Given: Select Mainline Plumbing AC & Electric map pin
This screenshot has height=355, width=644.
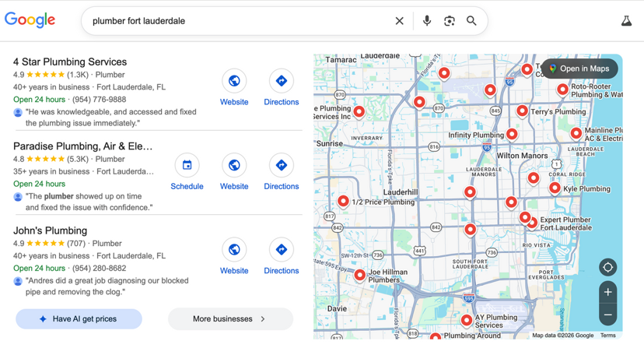Looking at the screenshot, I should (x=576, y=132).
